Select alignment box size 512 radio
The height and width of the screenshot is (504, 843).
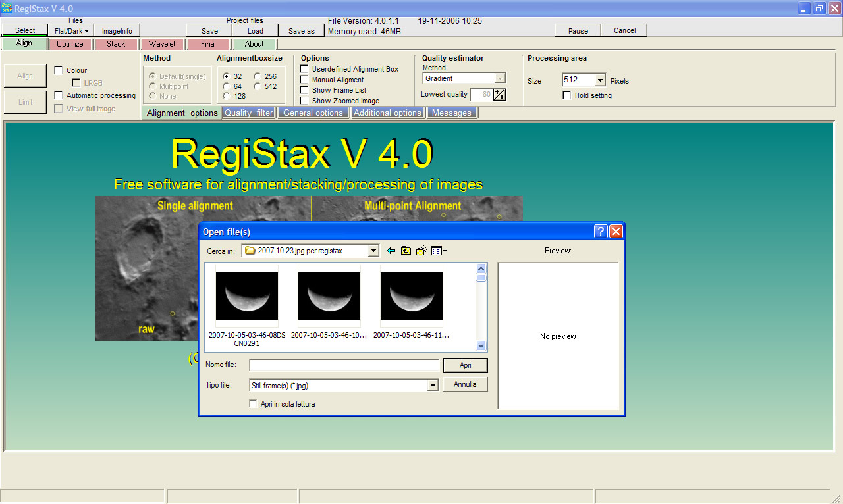point(258,86)
